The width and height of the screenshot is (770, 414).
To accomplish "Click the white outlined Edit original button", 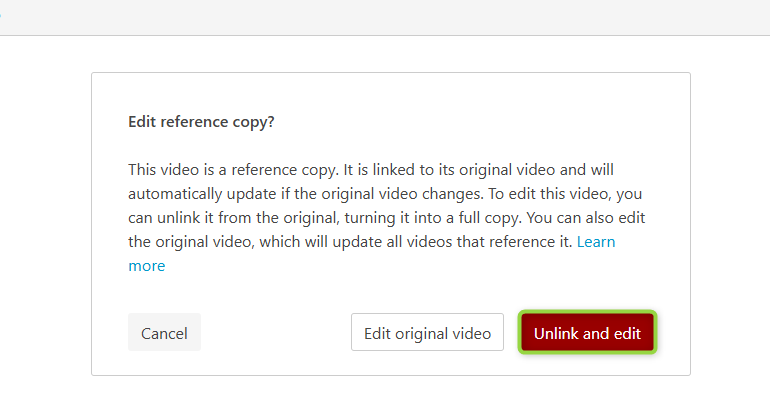I will (427, 332).
